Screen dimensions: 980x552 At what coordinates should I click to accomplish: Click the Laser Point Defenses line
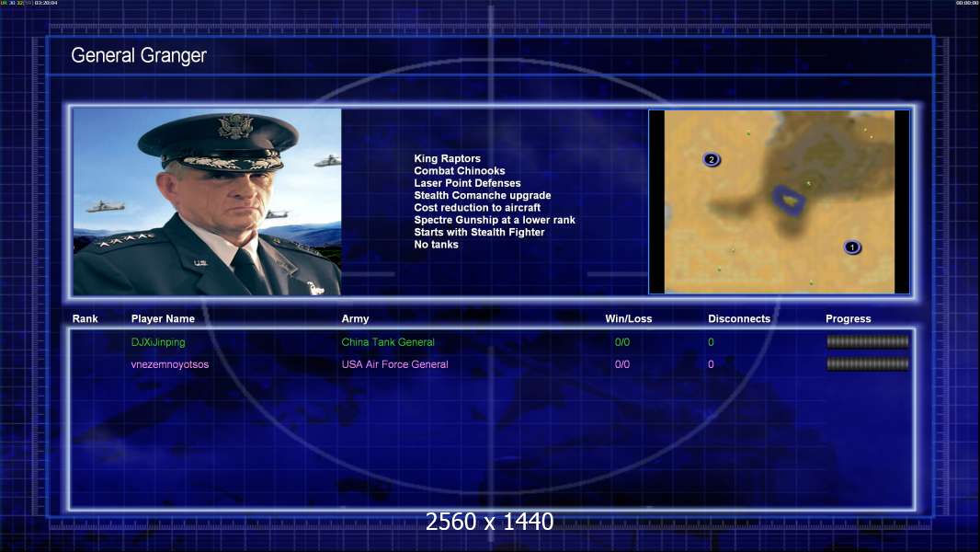[467, 183]
